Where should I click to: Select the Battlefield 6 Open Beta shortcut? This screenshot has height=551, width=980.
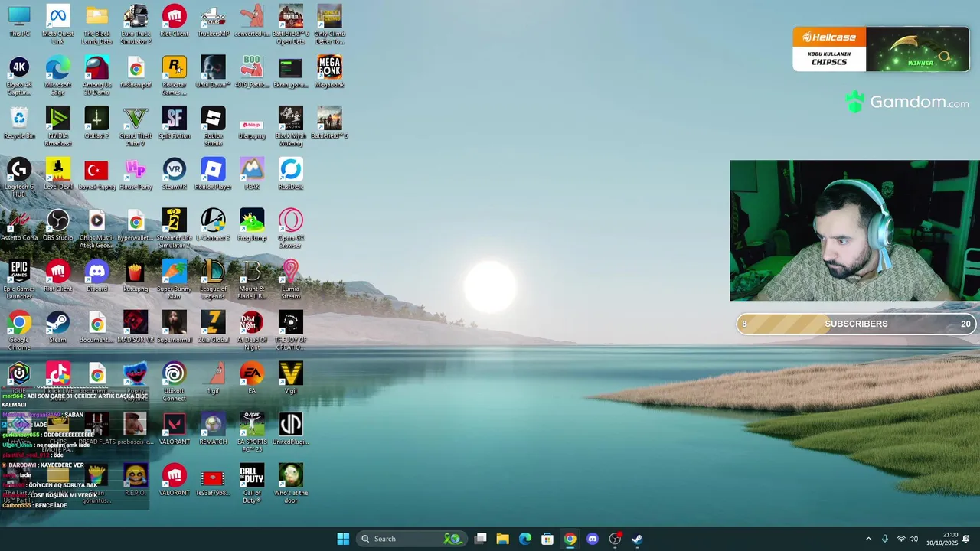(291, 24)
